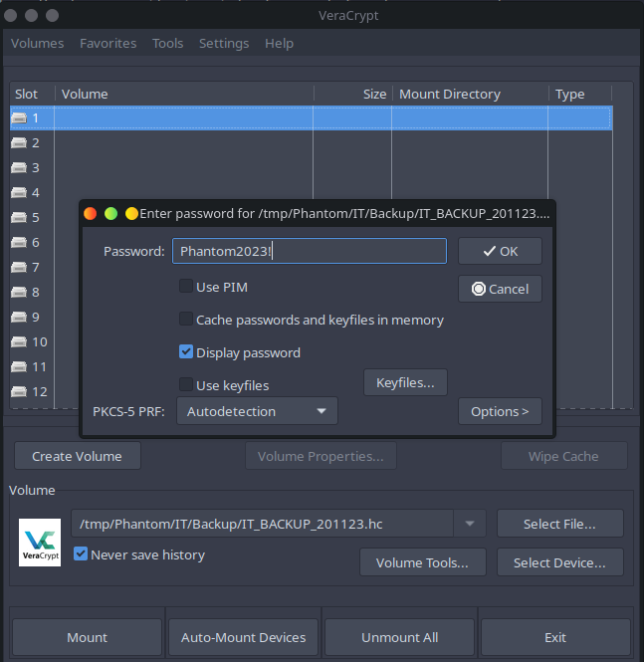Click the Type column header
Image resolution: width=644 pixels, height=662 pixels.
(580, 94)
